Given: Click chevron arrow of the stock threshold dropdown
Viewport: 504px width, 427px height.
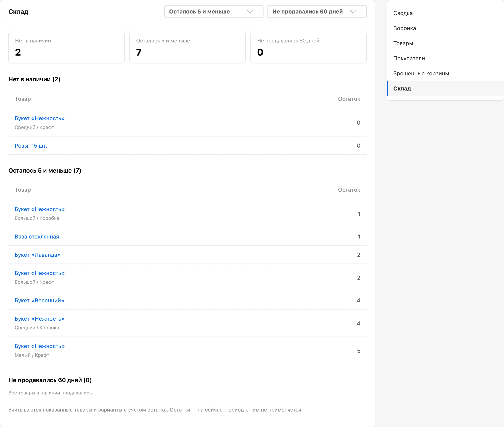Looking at the screenshot, I should [x=250, y=12].
